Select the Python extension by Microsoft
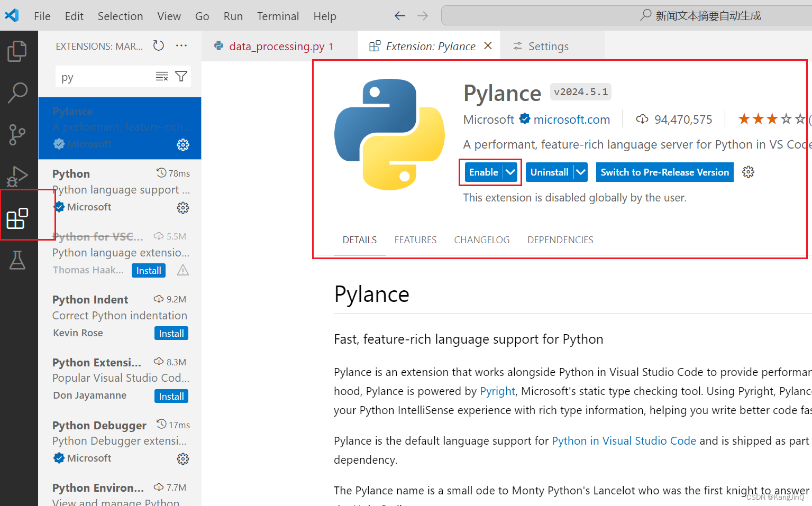812x506 pixels. coord(120,190)
